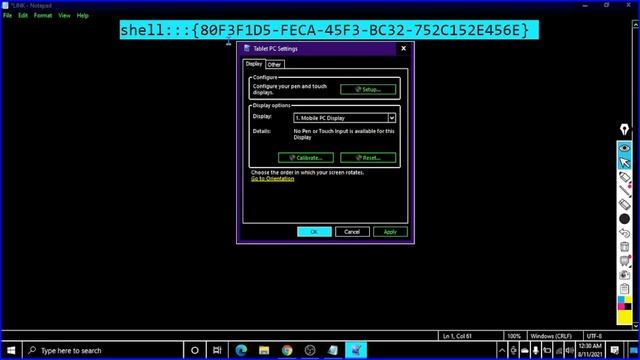Click the Reset... button
Image resolution: width=640 pixels, height=360 pixels.
(368, 158)
